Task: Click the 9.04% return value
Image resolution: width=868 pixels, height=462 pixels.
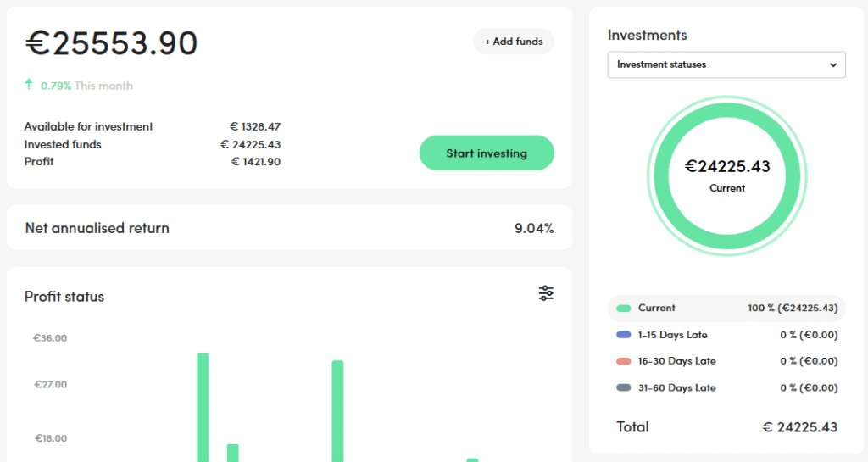Action: click(x=534, y=228)
